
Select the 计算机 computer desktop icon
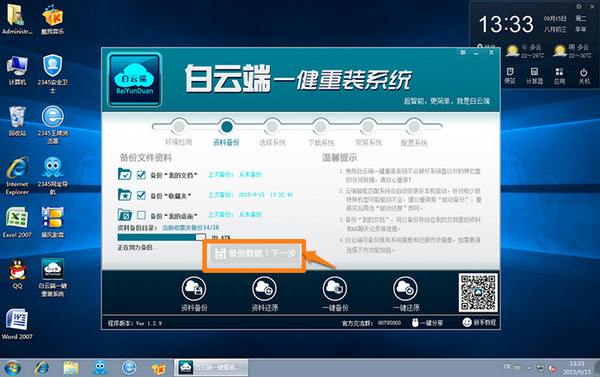(x=17, y=70)
